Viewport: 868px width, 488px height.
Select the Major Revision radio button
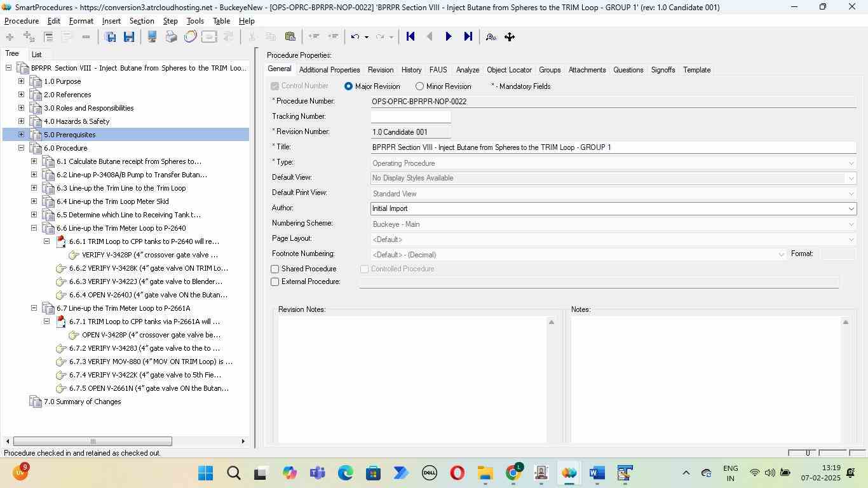tap(348, 86)
